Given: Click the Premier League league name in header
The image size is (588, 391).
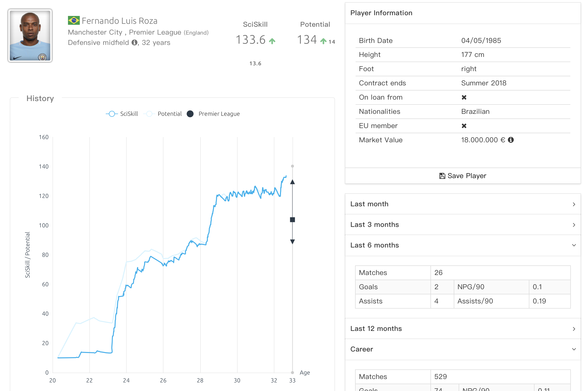Looking at the screenshot, I should point(155,32).
